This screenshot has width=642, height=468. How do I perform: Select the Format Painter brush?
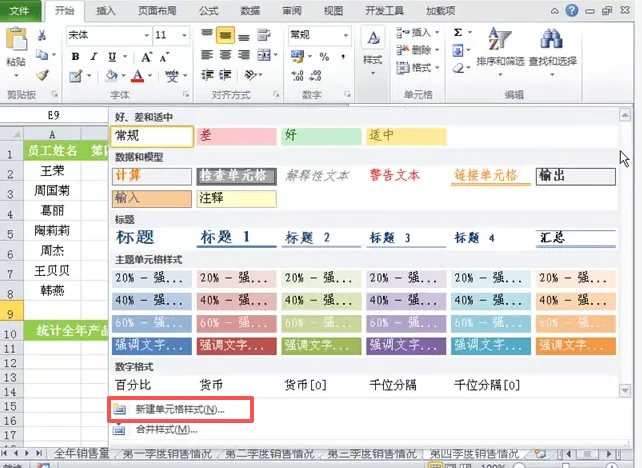coord(42,75)
